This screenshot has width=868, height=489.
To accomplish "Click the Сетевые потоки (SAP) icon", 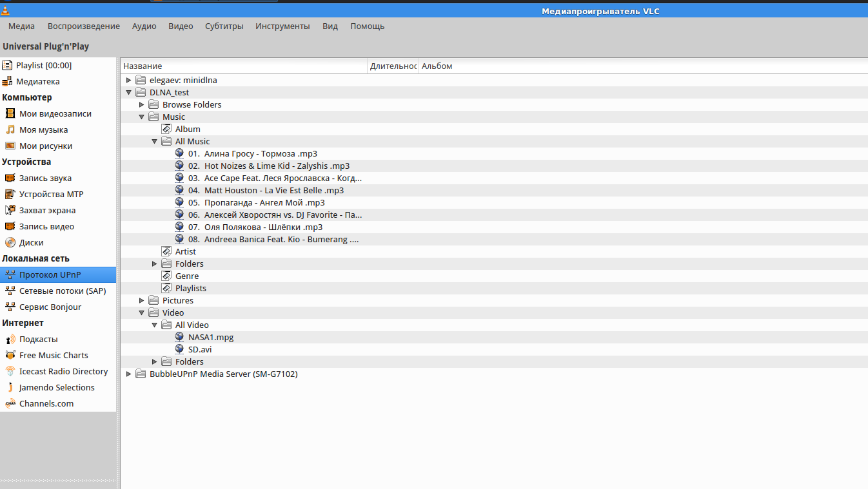I will 10,291.
